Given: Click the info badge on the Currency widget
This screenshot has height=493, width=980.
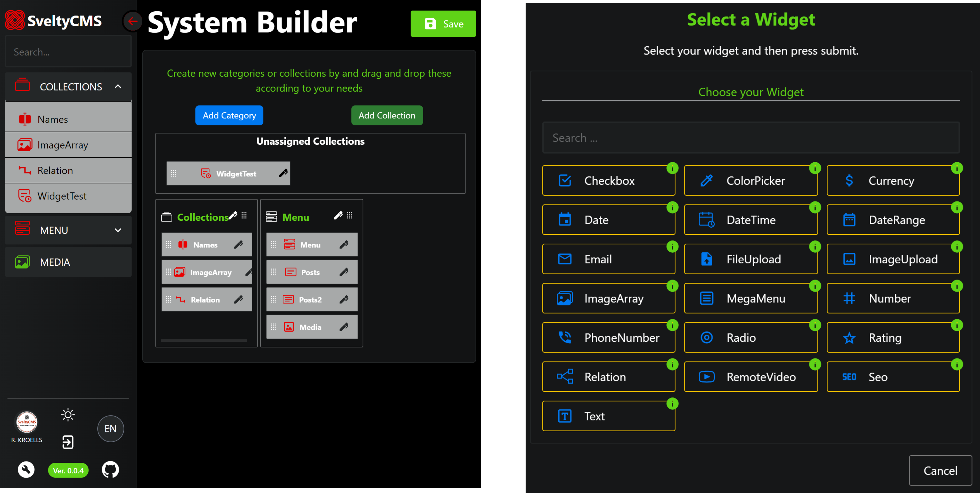Looking at the screenshot, I should click(x=957, y=168).
